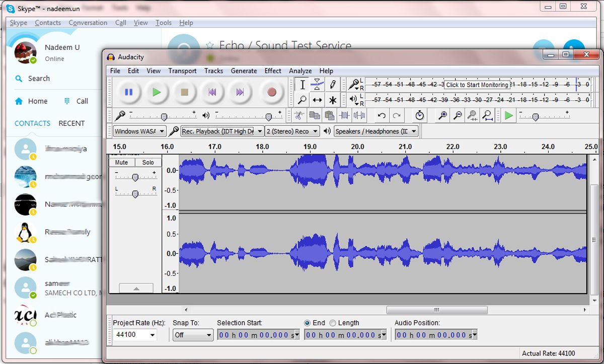Toggle the track Solo button
The height and width of the screenshot is (364, 604).
[x=148, y=162]
